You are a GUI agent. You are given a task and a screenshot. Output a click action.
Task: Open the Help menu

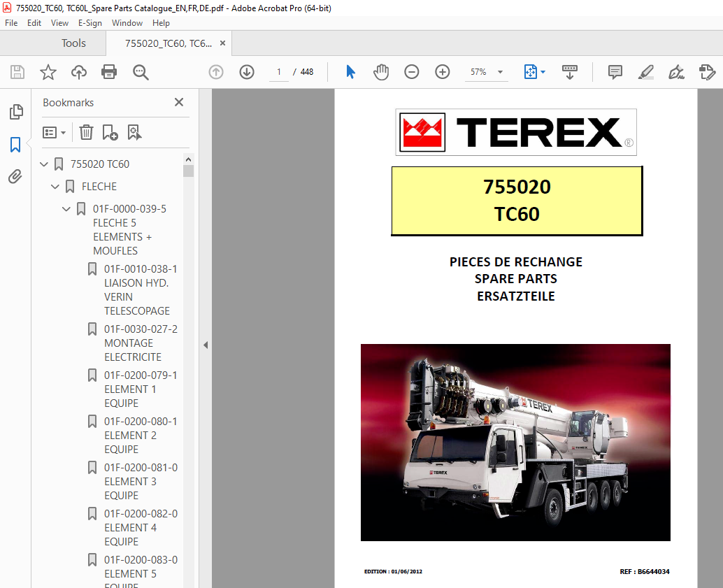[161, 23]
